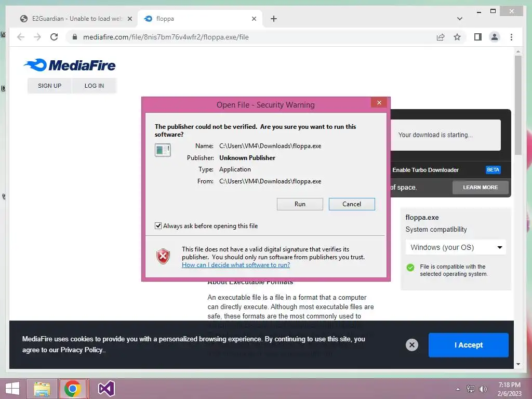Image resolution: width=532 pixels, height=399 pixels.
Task: Go forward with the browser forward arrow
Action: tap(37, 37)
